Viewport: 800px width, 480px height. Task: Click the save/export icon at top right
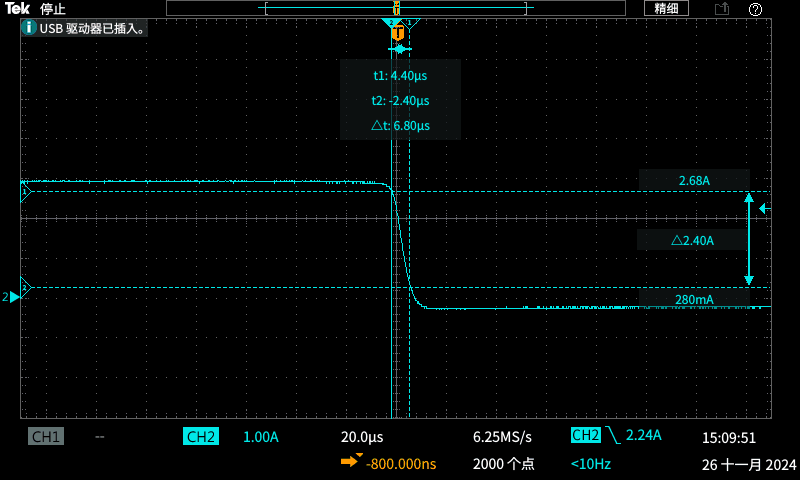click(722, 9)
